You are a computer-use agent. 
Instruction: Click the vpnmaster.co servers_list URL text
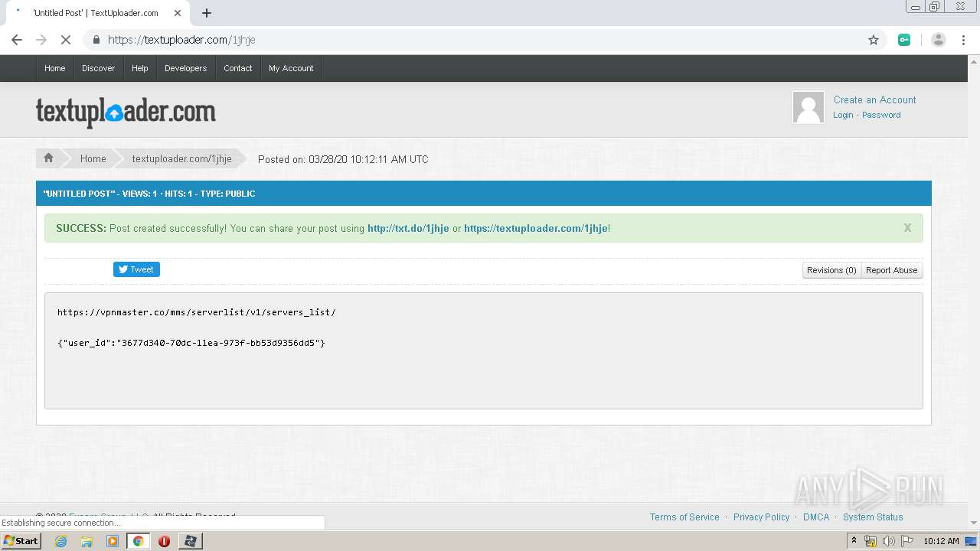tap(197, 312)
